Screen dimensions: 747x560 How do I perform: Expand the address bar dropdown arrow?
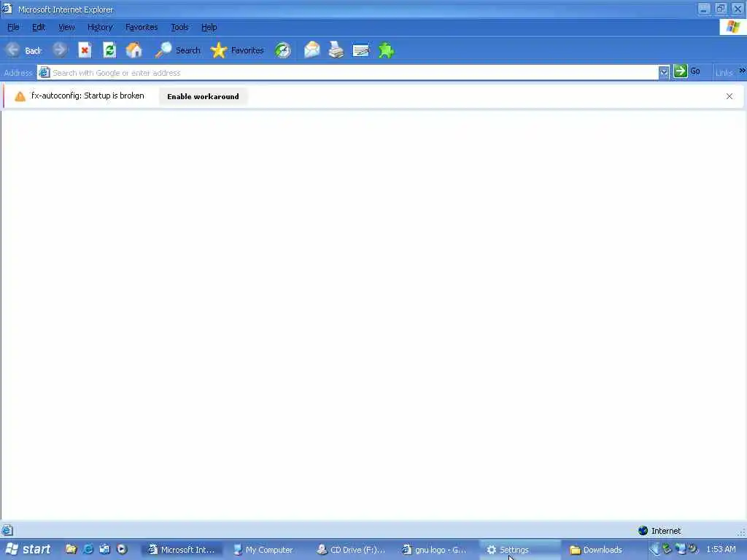click(664, 73)
